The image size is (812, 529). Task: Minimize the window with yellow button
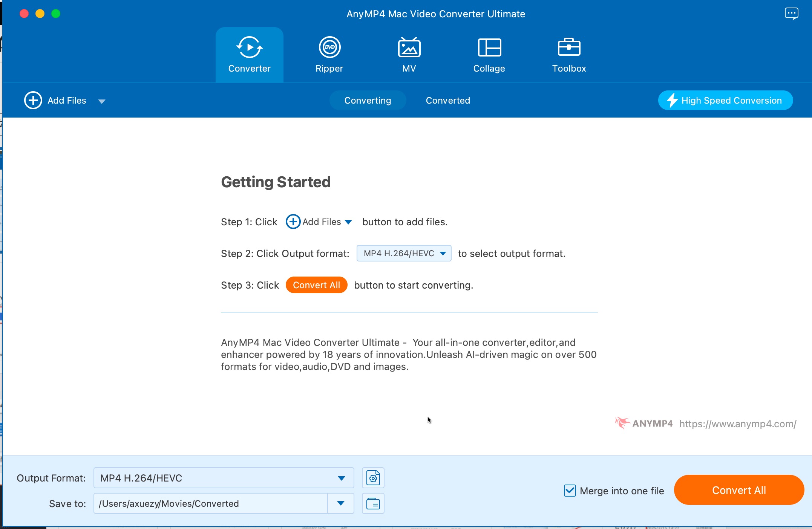(x=40, y=14)
